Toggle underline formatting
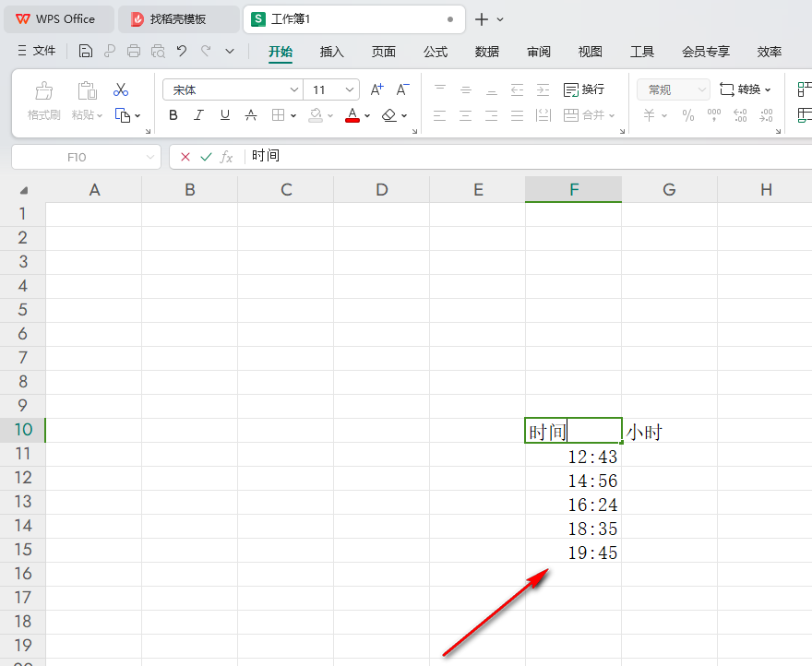This screenshot has width=812, height=666. pos(222,114)
